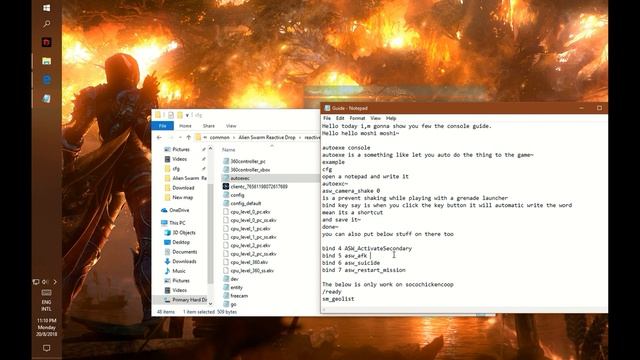Select pinned Videos in Quick access
The height and width of the screenshot is (360, 640).
pos(180,159)
